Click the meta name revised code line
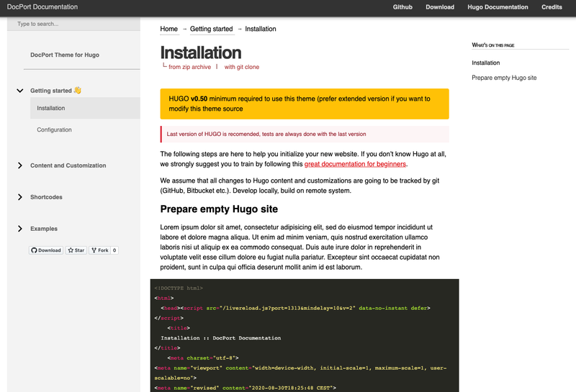The height and width of the screenshot is (392, 576). click(x=245, y=388)
